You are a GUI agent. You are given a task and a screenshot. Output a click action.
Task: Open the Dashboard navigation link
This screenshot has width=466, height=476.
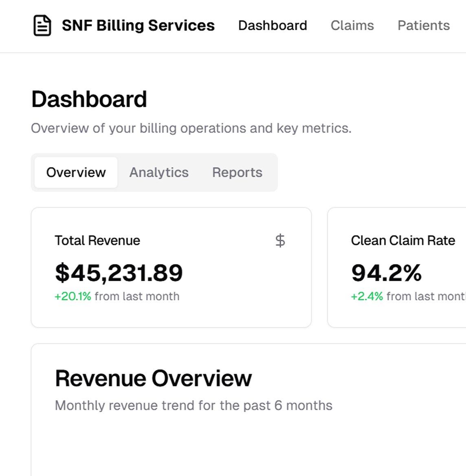[x=273, y=26]
